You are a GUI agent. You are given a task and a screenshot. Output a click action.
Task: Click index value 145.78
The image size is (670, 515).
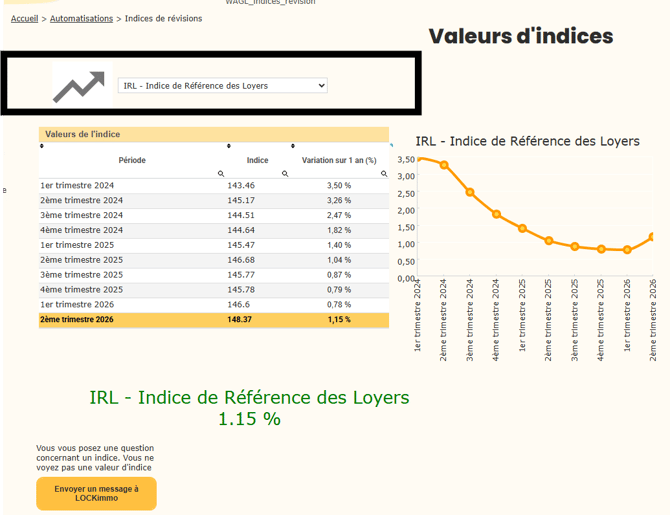point(241,290)
